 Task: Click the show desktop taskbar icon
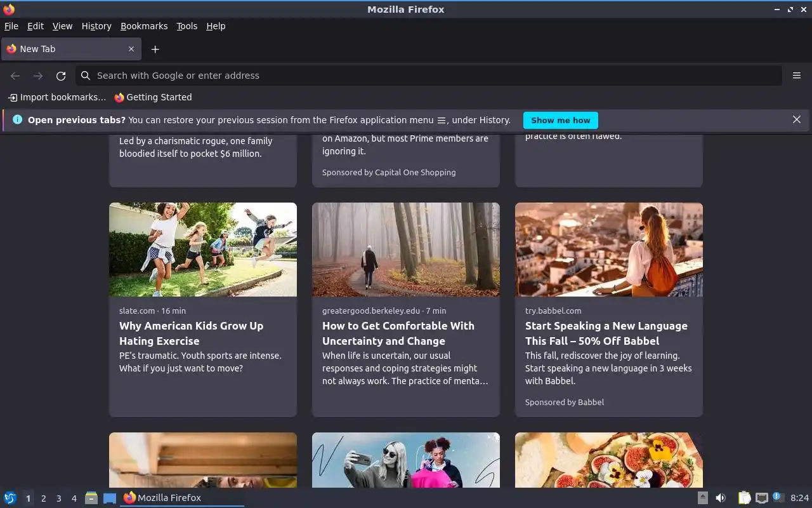coord(110,498)
